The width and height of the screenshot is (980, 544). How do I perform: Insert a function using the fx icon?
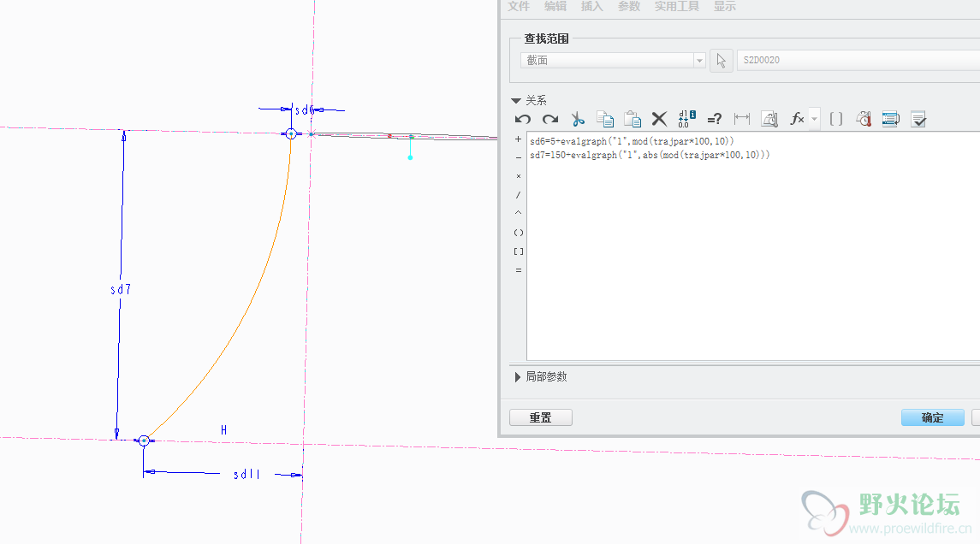point(797,119)
